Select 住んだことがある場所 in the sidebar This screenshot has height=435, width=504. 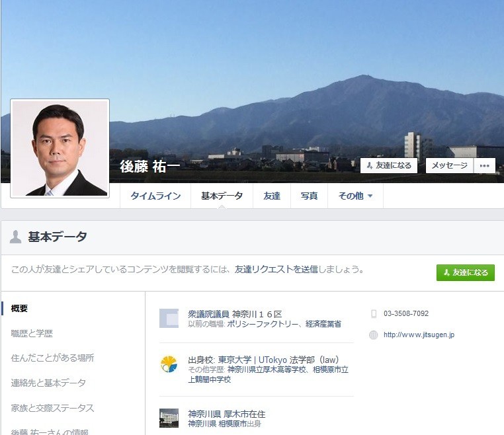(52, 358)
